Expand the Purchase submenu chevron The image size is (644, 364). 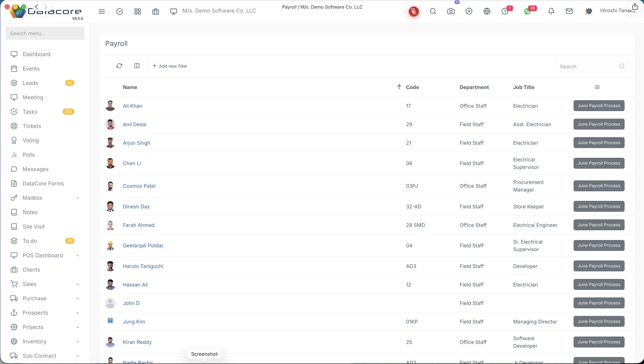coord(78,298)
